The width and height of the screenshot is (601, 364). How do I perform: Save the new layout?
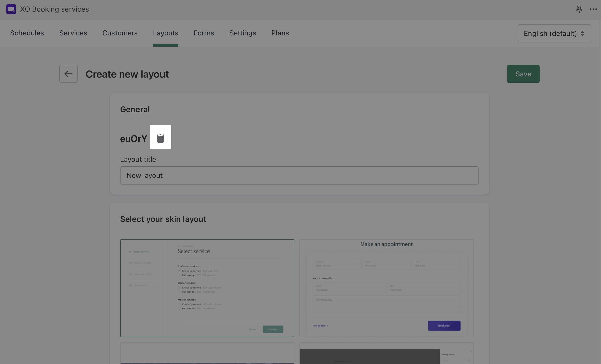tap(523, 74)
